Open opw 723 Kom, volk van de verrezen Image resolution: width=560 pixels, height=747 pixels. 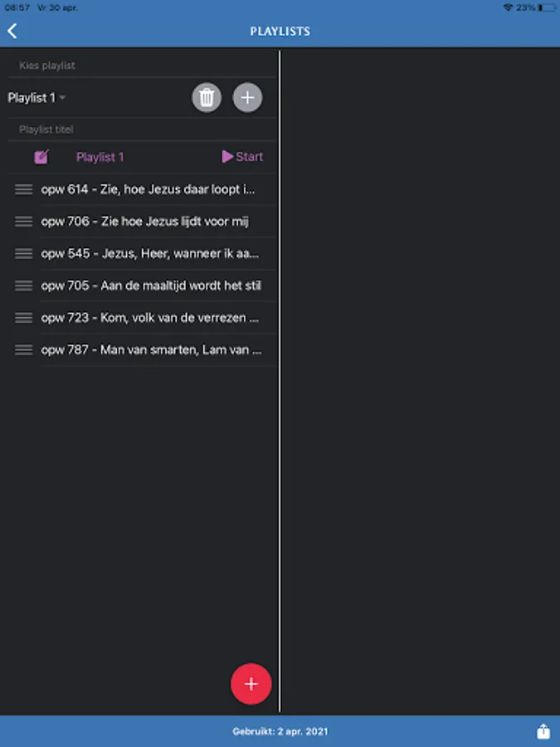pos(150,318)
